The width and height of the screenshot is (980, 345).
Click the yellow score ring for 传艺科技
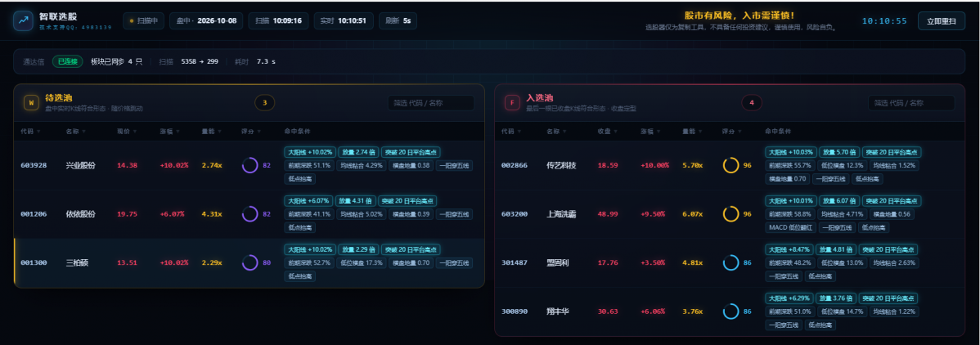click(x=731, y=166)
